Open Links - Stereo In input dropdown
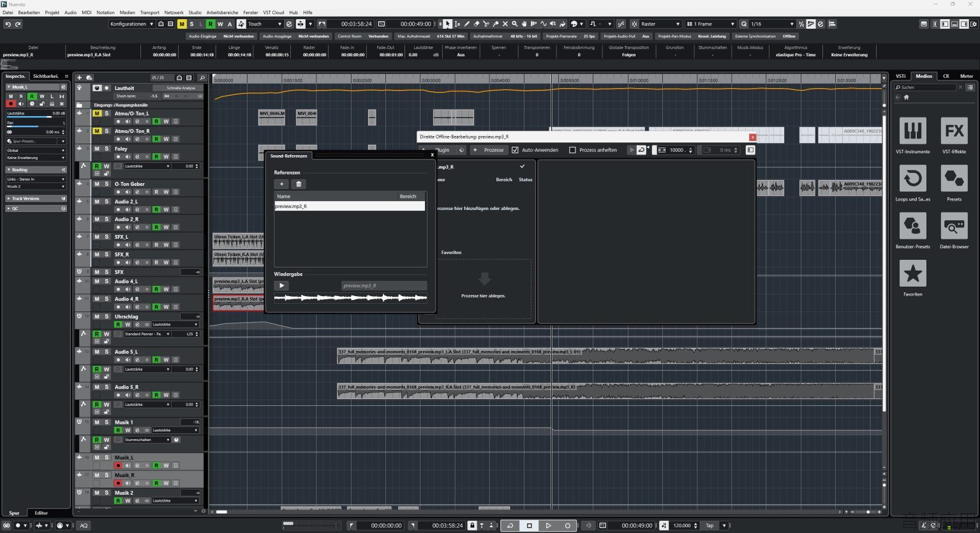The image size is (980, 533). pyautogui.click(x=36, y=179)
